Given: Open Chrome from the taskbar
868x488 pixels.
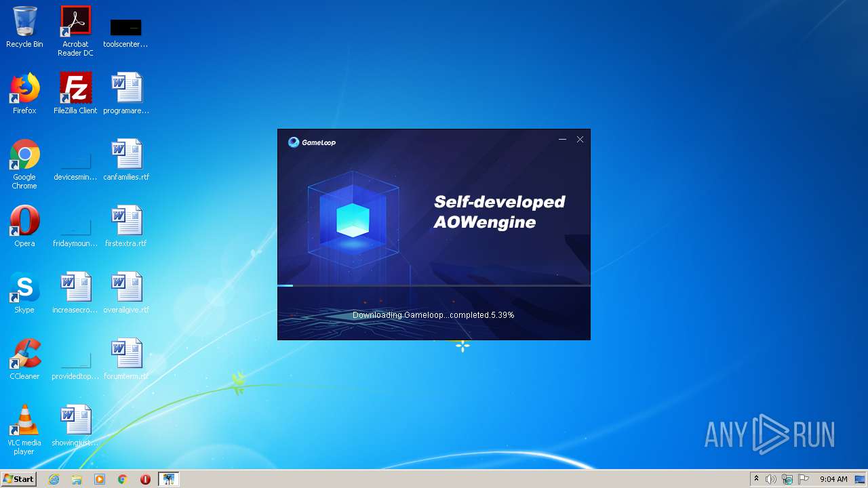Looking at the screenshot, I should [x=123, y=479].
